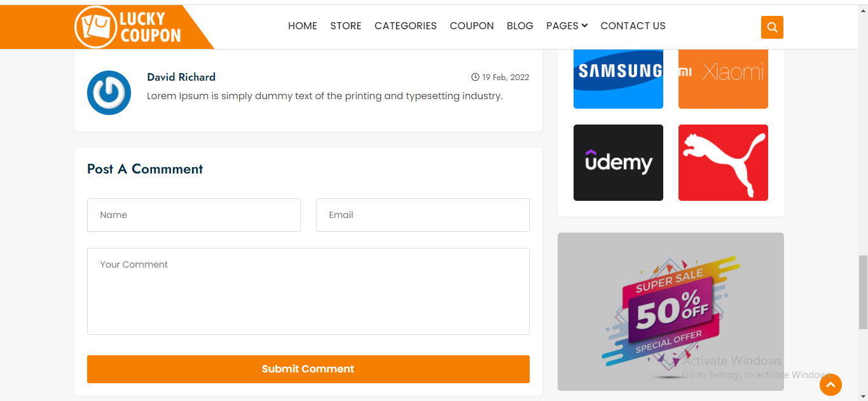
Task: Open the Samsung brand tile
Action: 618,78
